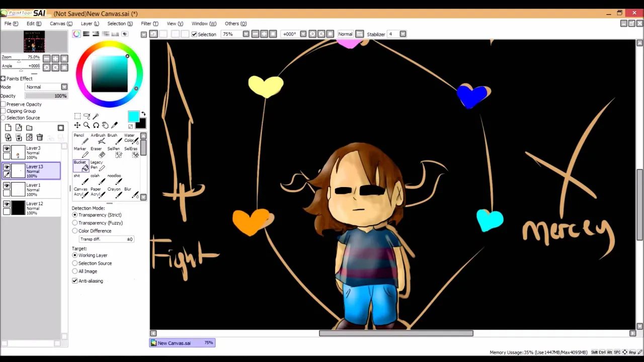Pick the magnifier zoom tool

tap(87, 125)
